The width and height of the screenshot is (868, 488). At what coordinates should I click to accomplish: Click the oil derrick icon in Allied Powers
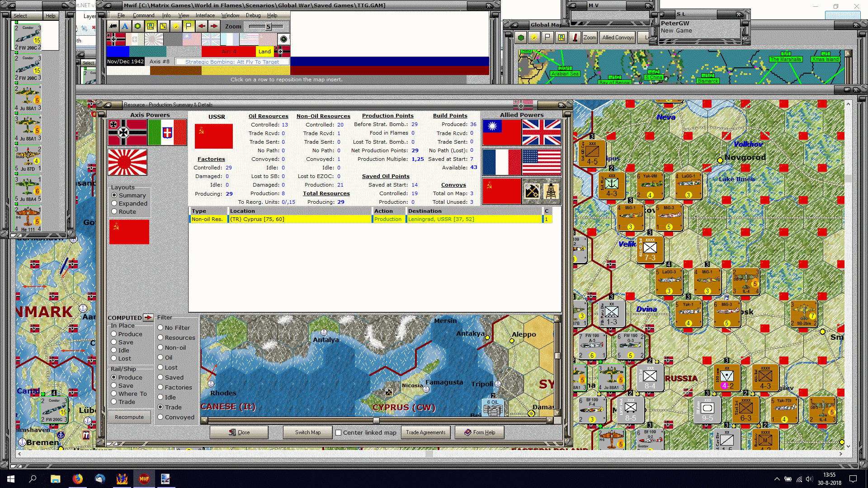click(551, 191)
